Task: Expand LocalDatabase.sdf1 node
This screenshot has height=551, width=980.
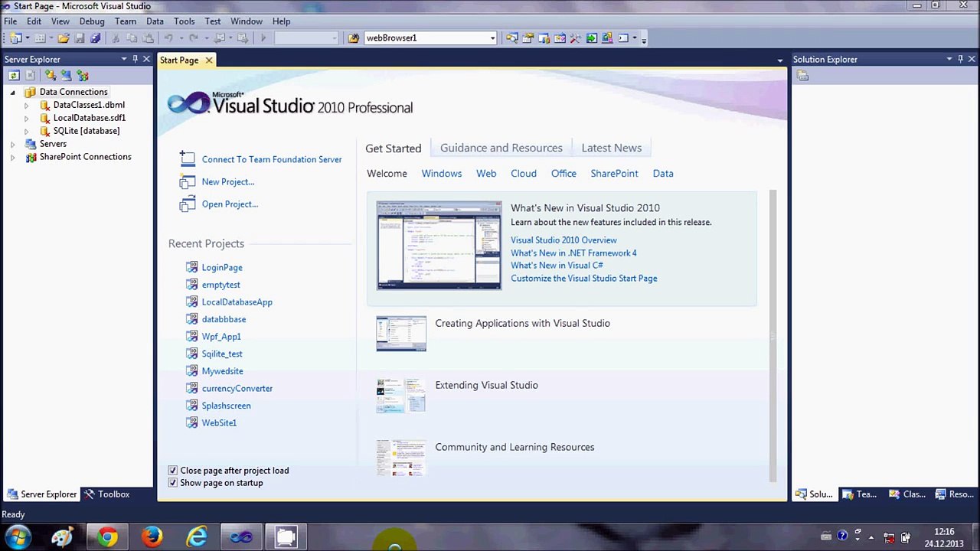Action: coord(26,118)
